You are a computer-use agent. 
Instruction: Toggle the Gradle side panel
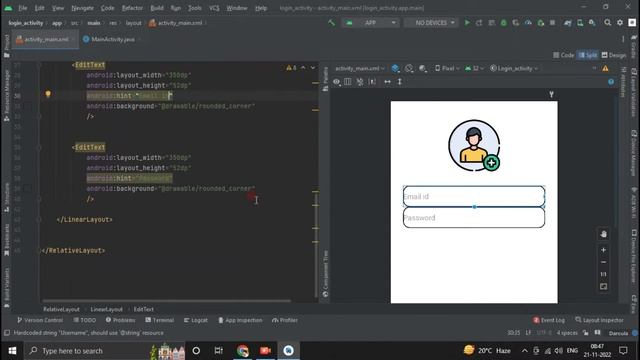(x=634, y=46)
